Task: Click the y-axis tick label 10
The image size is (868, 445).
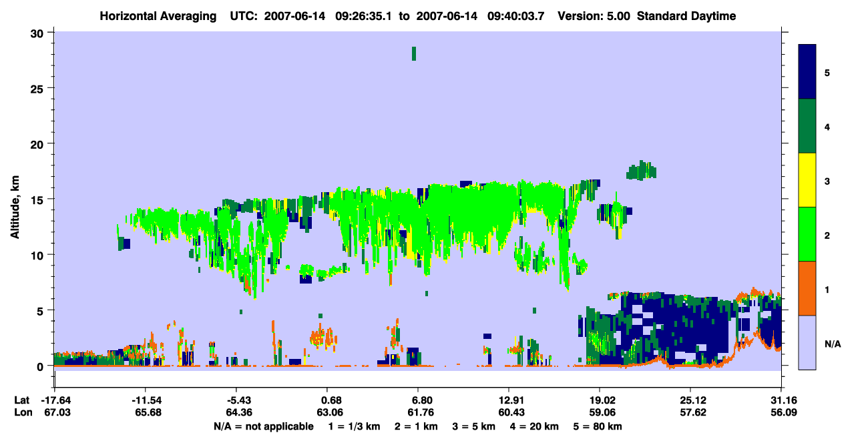Action: click(38, 255)
